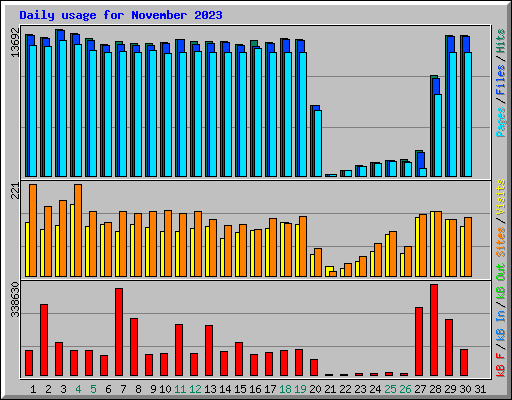Image resolution: width=512 pixels, height=400 pixels.
Task: Click the orange sites bar for day 10
Action: (x=168, y=243)
